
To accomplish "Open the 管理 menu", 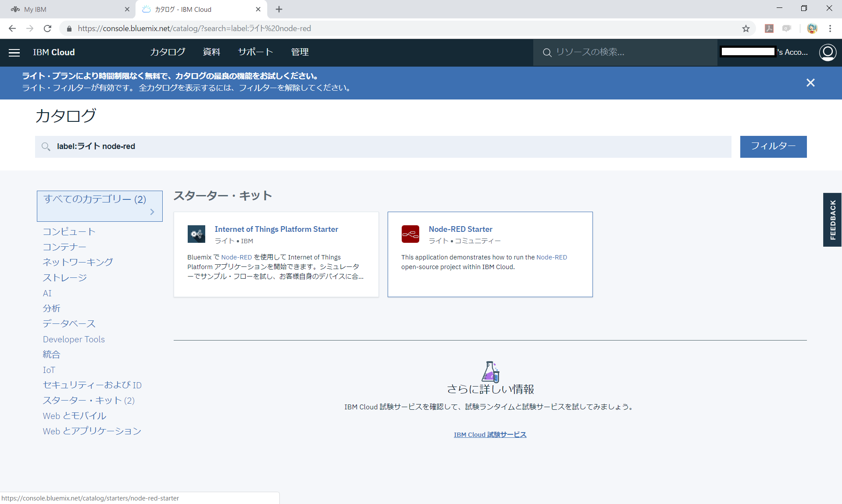I will (300, 52).
